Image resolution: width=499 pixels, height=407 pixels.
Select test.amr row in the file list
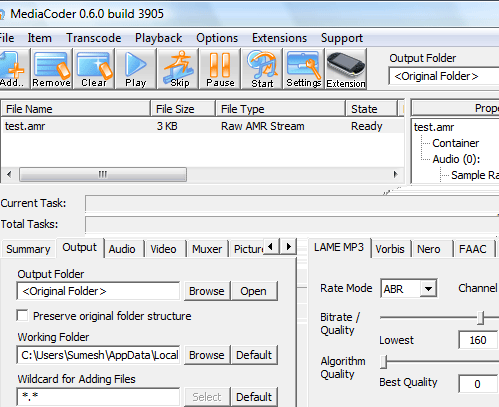point(202,126)
